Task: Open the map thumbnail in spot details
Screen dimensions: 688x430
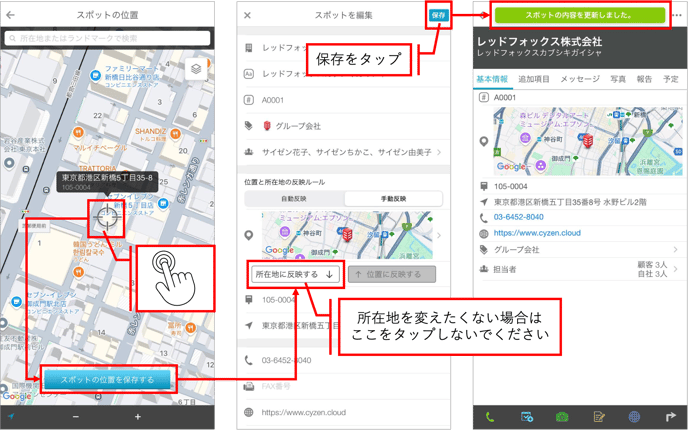Action: click(x=588, y=141)
